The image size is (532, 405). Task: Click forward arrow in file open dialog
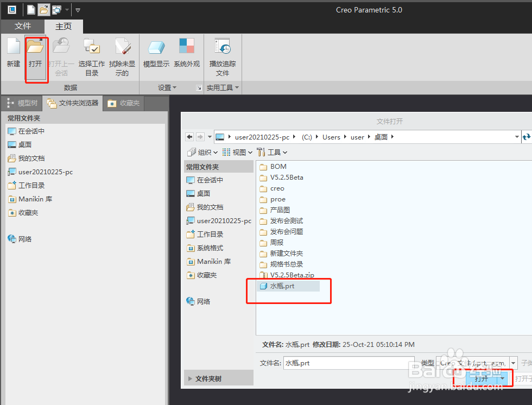200,137
